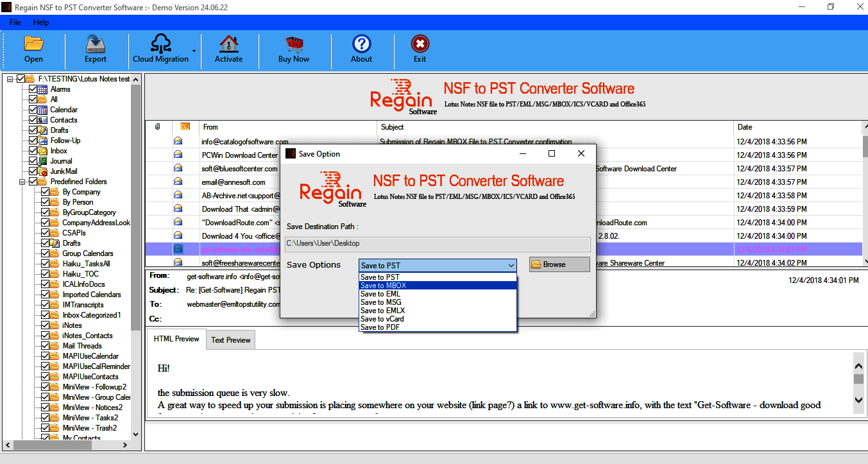Click envelope icon for Download 4 You email

[x=178, y=236]
